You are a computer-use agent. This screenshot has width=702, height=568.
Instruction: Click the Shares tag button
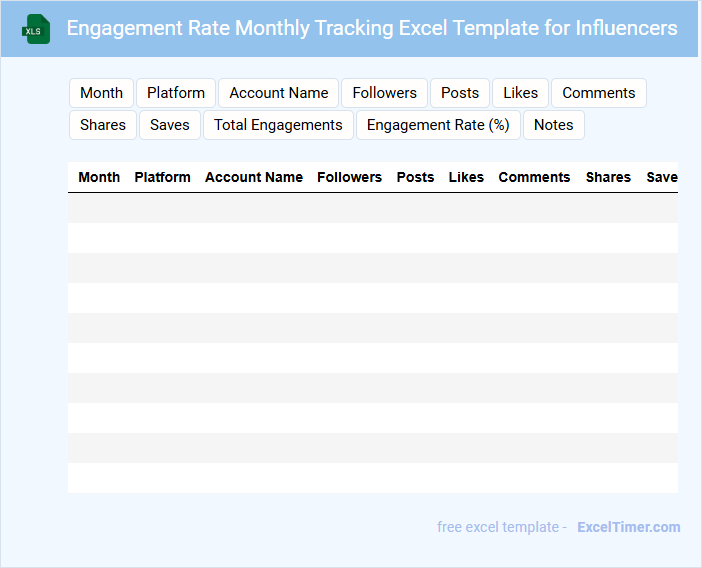pyautogui.click(x=103, y=125)
